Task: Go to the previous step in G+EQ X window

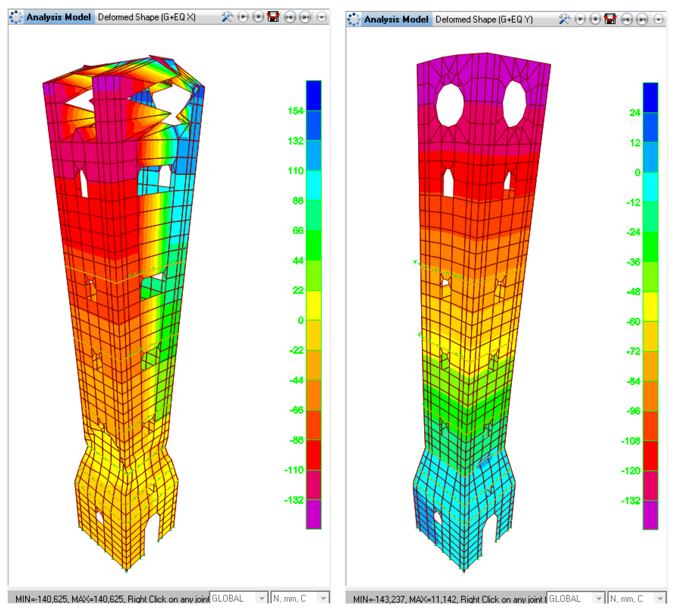Action: coord(290,17)
